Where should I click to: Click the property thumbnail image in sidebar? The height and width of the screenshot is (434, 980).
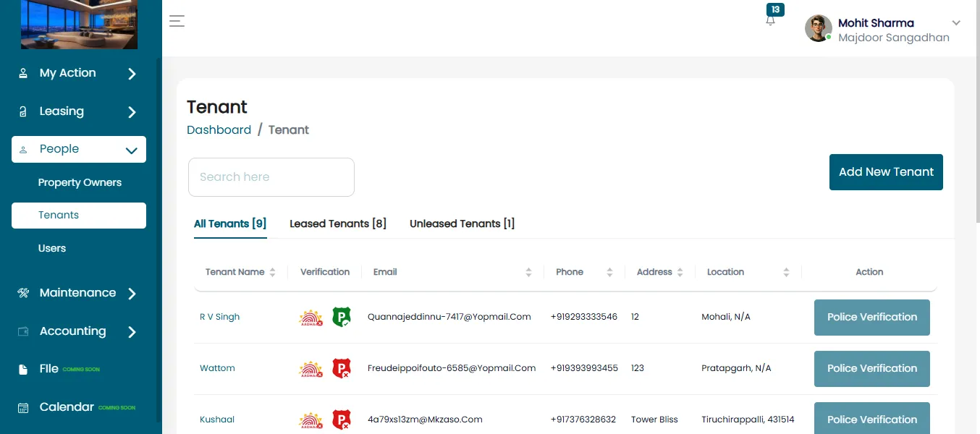coord(79,25)
